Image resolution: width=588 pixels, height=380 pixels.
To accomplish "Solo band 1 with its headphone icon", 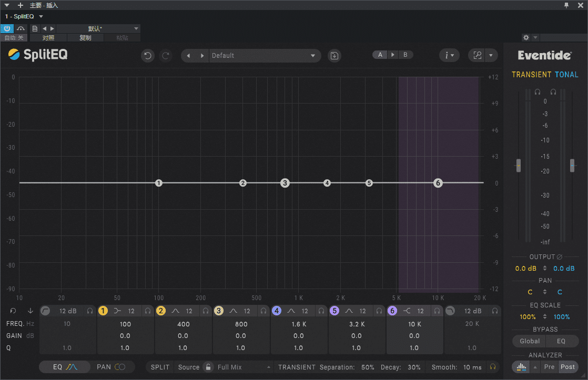I will (x=148, y=311).
